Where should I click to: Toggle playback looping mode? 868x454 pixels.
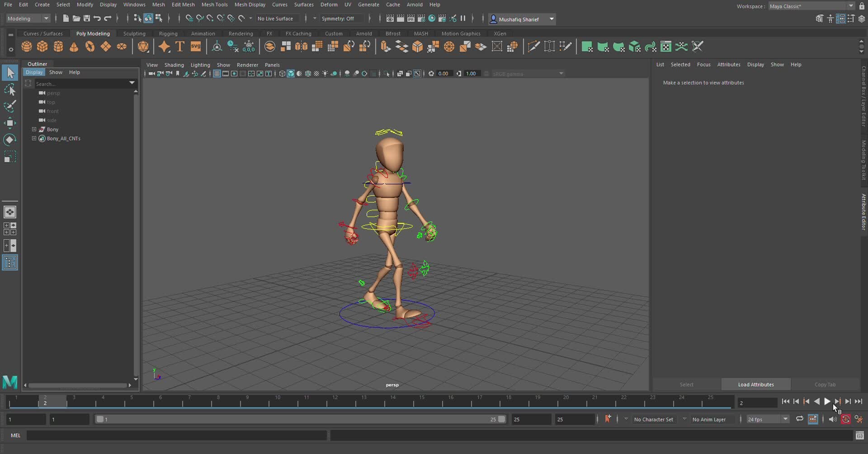799,419
